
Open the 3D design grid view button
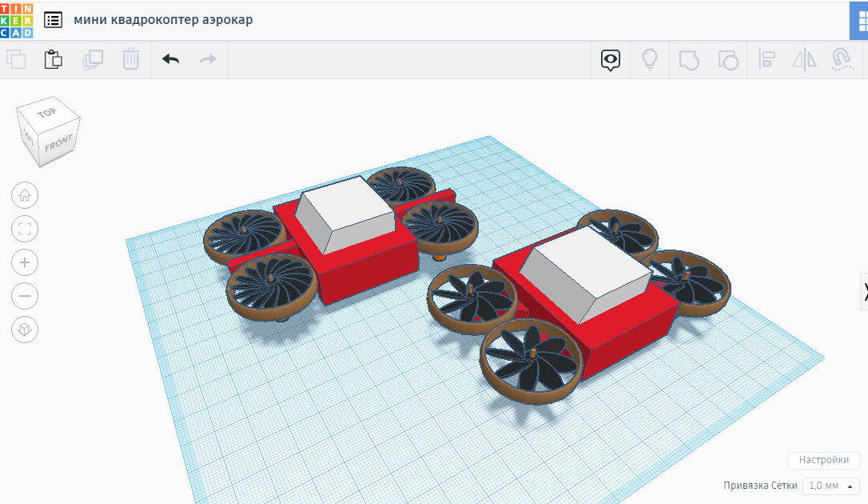coord(859,21)
